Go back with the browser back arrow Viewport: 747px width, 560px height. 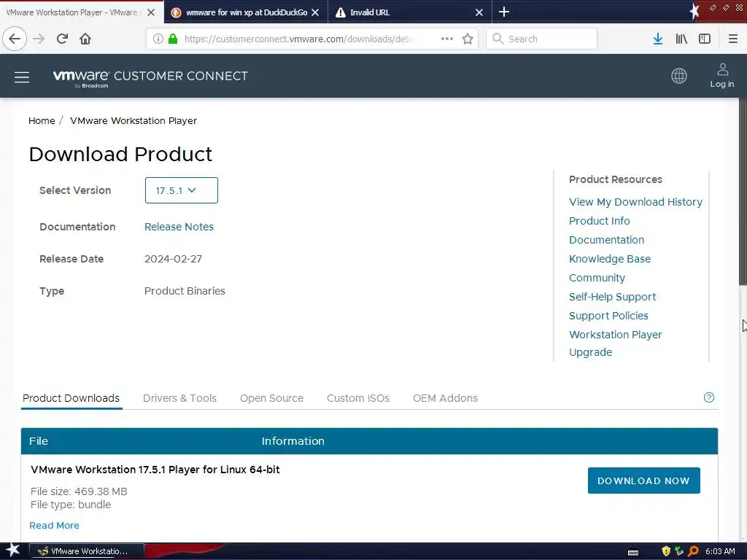(x=15, y=39)
